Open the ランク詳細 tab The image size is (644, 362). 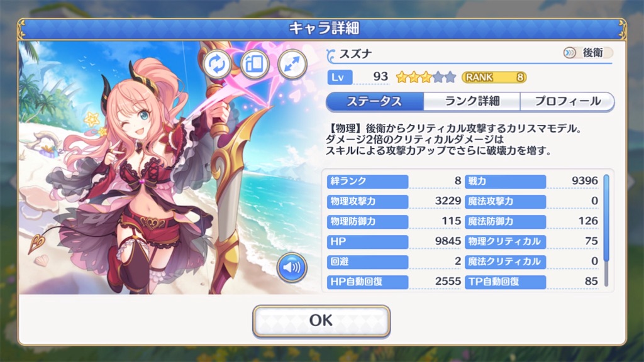pyautogui.click(x=472, y=101)
